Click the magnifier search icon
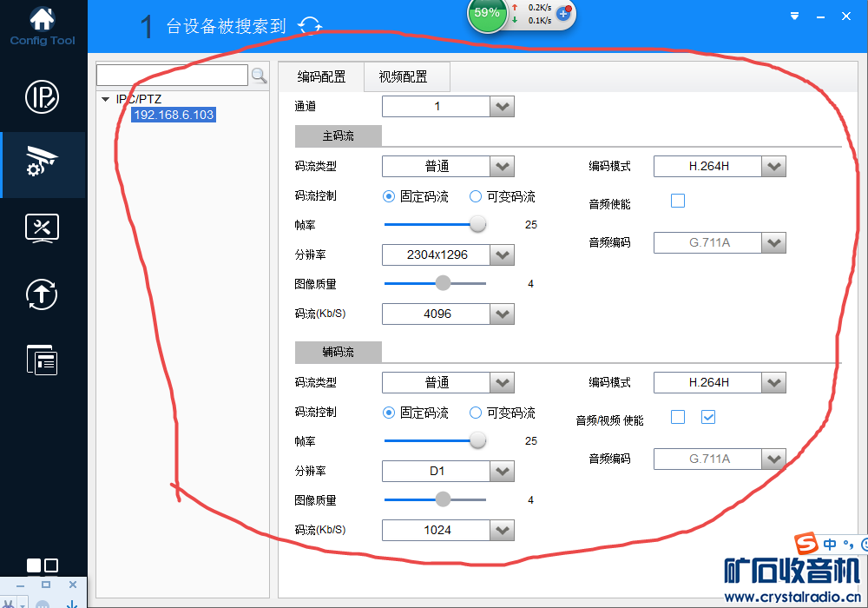 pyautogui.click(x=259, y=76)
